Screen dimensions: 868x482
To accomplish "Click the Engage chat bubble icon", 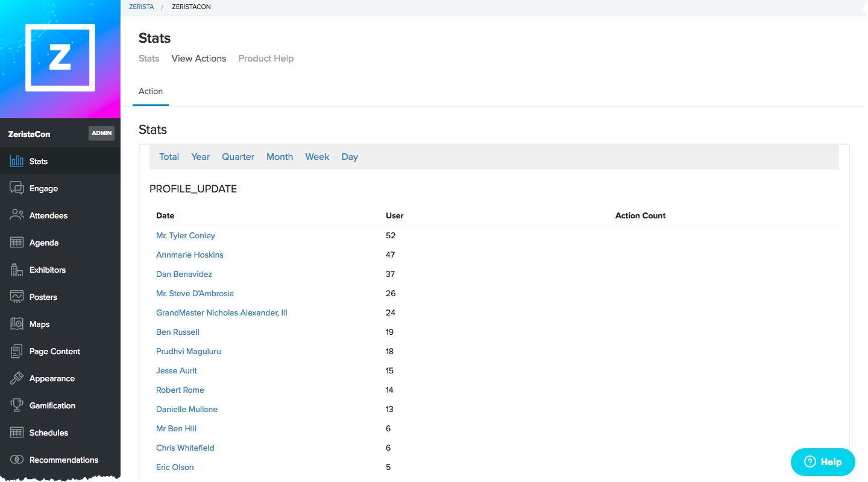I will click(x=17, y=188).
